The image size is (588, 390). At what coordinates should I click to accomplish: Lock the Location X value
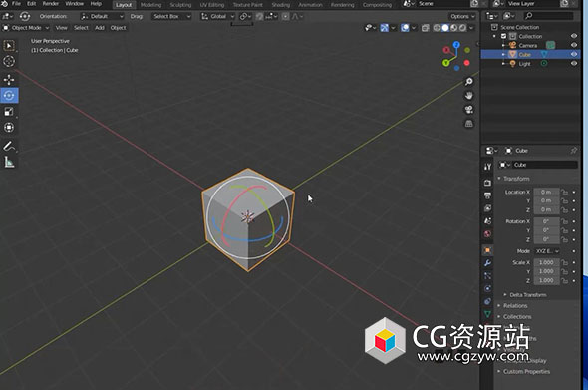[564, 192]
